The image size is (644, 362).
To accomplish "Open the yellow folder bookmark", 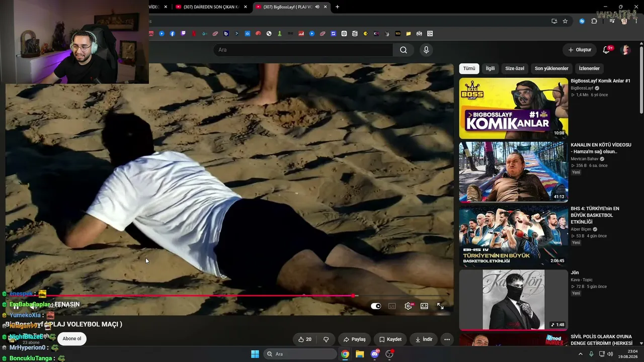I will pos(409,34).
